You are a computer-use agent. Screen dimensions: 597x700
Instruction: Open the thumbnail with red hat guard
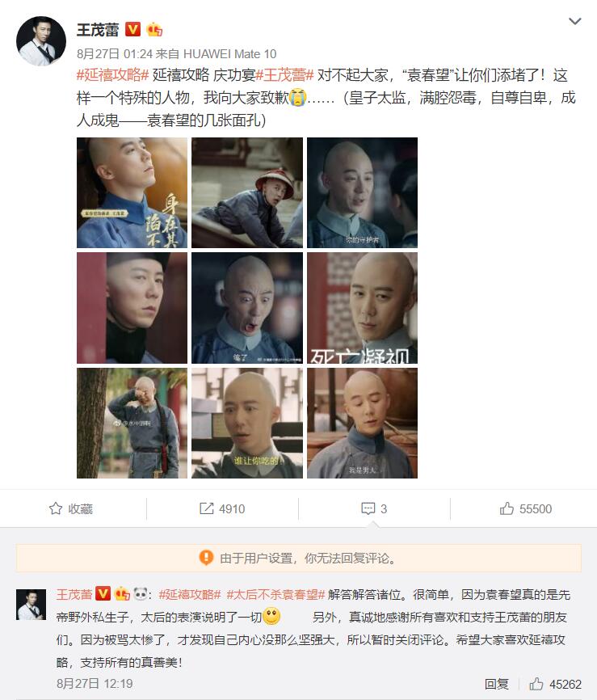[247, 192]
